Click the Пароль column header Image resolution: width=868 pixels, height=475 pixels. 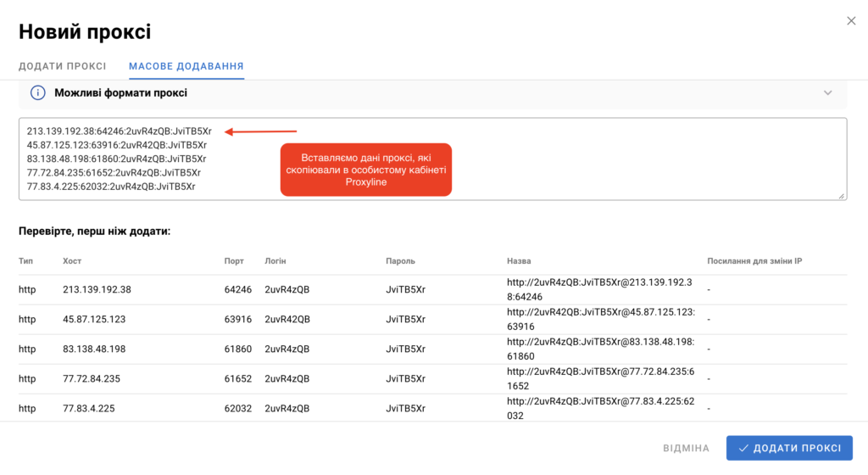[400, 261]
